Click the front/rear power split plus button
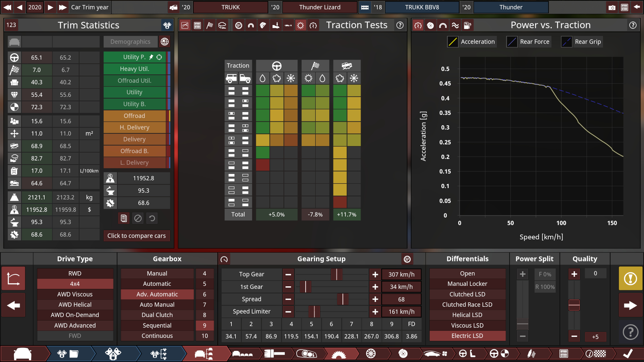Image resolution: width=644 pixels, height=362 pixels. click(522, 273)
